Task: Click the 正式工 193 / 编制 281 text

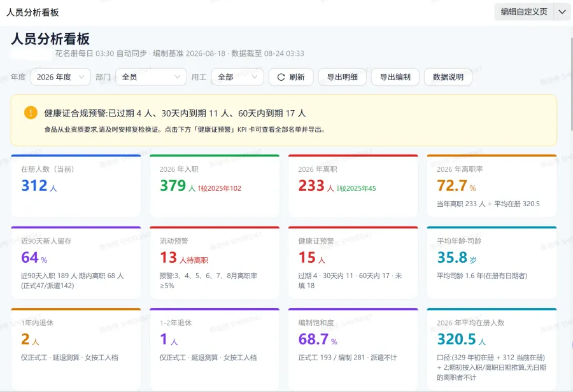Action: click(348, 358)
